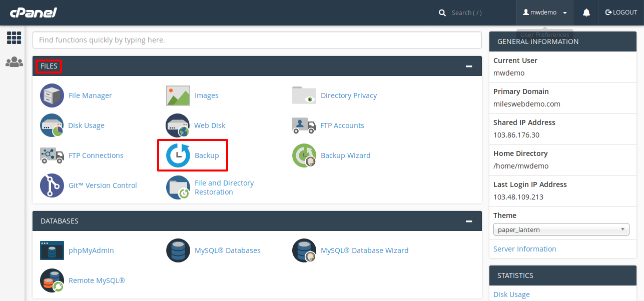644x301 pixels.
Task: Collapse the Databases section
Action: (469, 221)
